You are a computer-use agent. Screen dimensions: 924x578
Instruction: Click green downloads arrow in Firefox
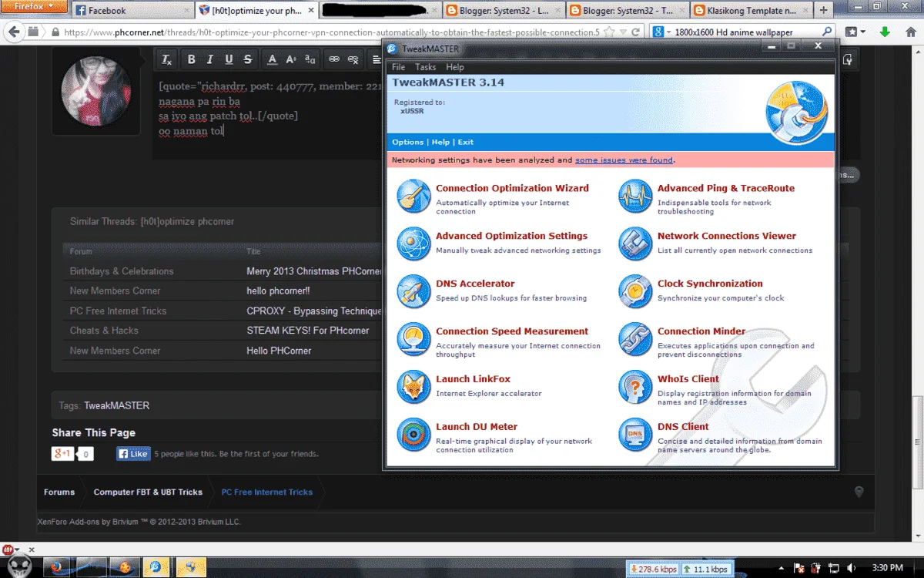[885, 32]
